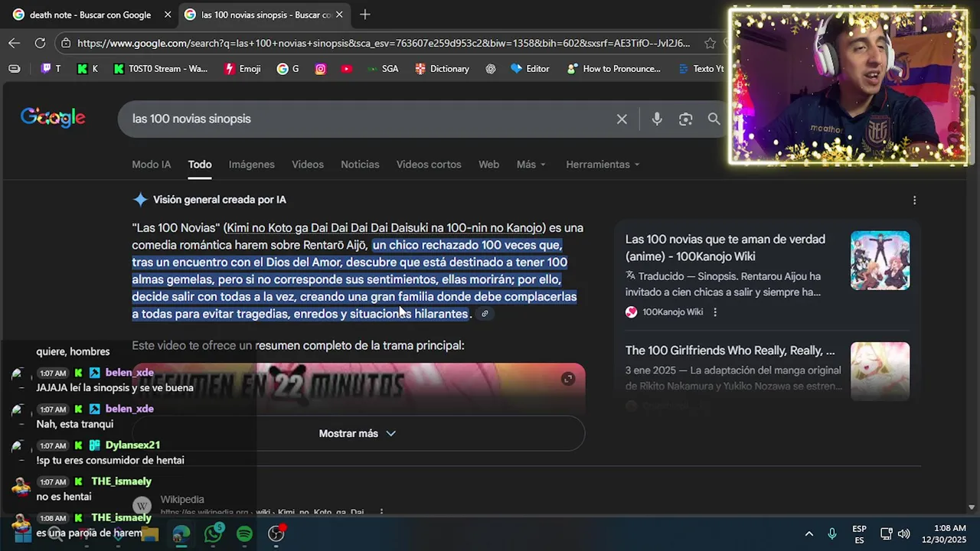This screenshot has height=551, width=980.
Task: Open SGA bookmark
Action: (382, 68)
